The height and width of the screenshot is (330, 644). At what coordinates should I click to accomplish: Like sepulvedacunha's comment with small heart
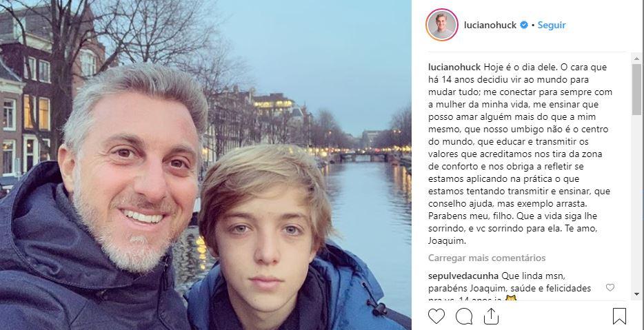(x=610, y=287)
